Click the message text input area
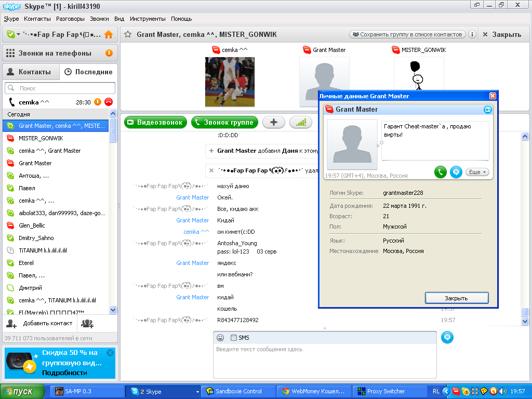Viewport: 532px width, 399px height. pos(325,361)
